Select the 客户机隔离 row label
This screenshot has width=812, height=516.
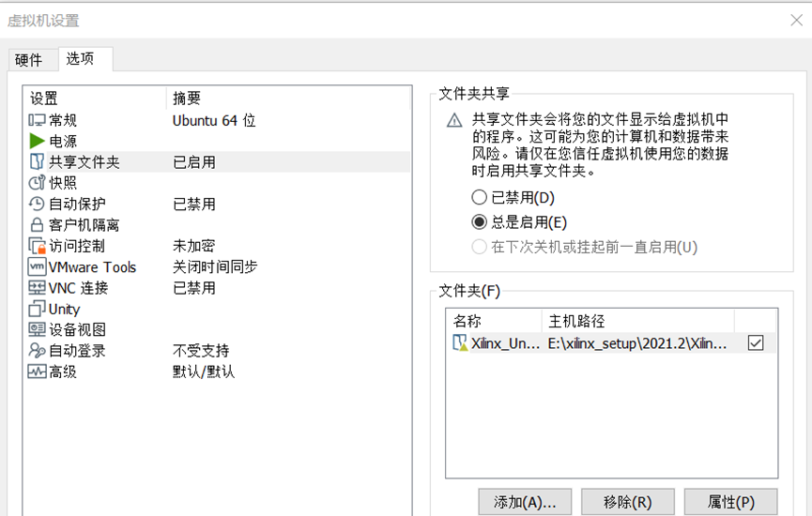pyautogui.click(x=84, y=224)
